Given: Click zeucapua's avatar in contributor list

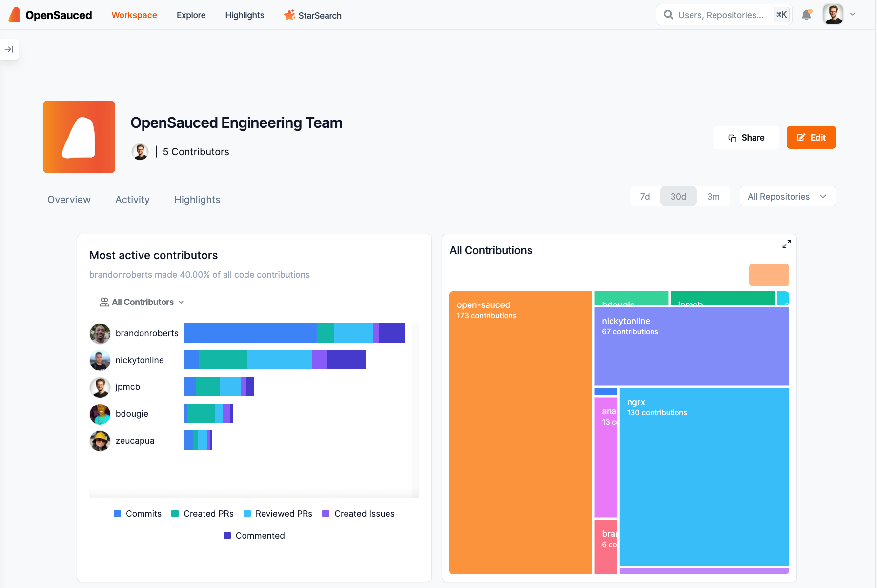Looking at the screenshot, I should point(100,441).
